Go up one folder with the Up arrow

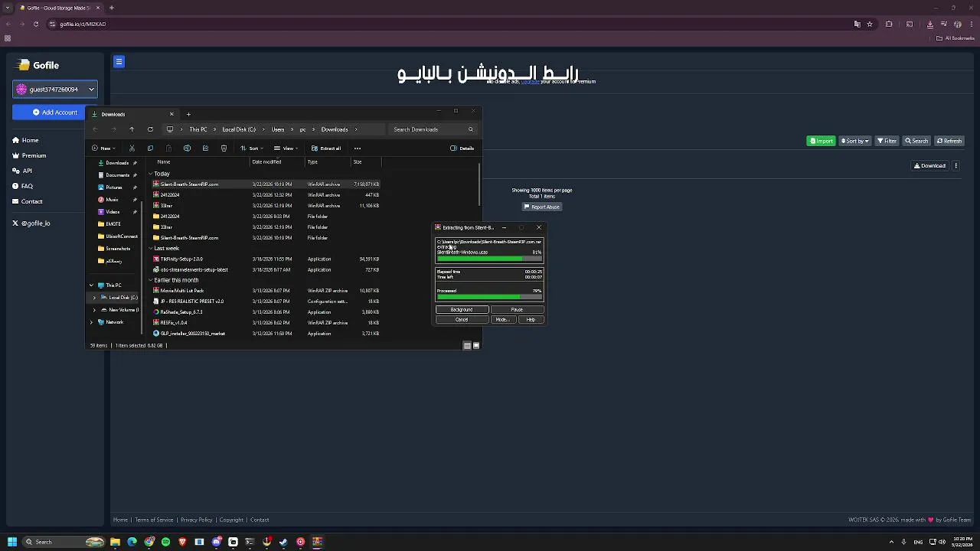[x=132, y=129]
